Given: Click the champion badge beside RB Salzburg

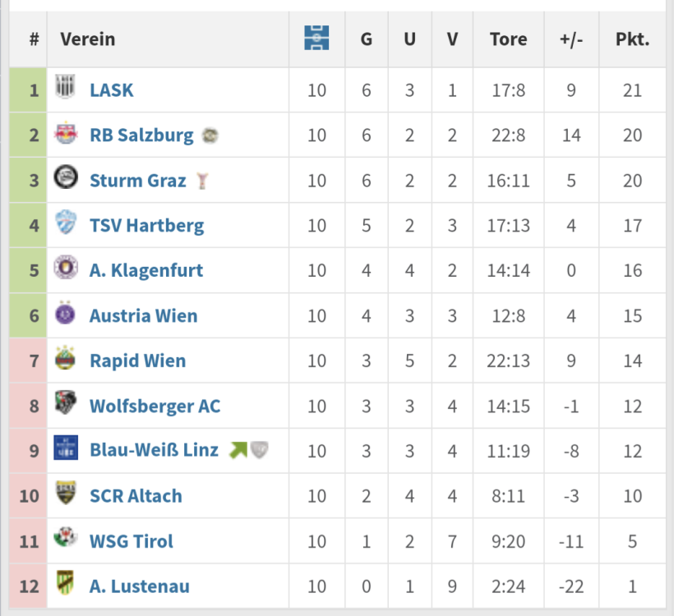Looking at the screenshot, I should click(210, 136).
